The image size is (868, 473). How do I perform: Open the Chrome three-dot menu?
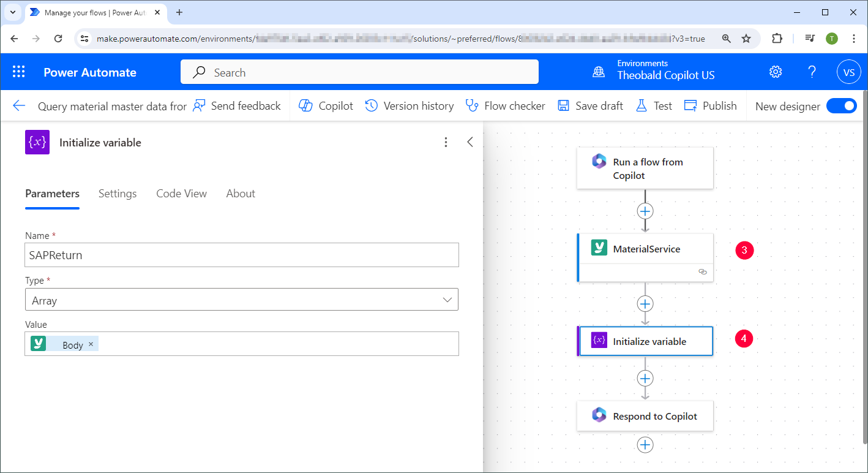tap(854, 39)
